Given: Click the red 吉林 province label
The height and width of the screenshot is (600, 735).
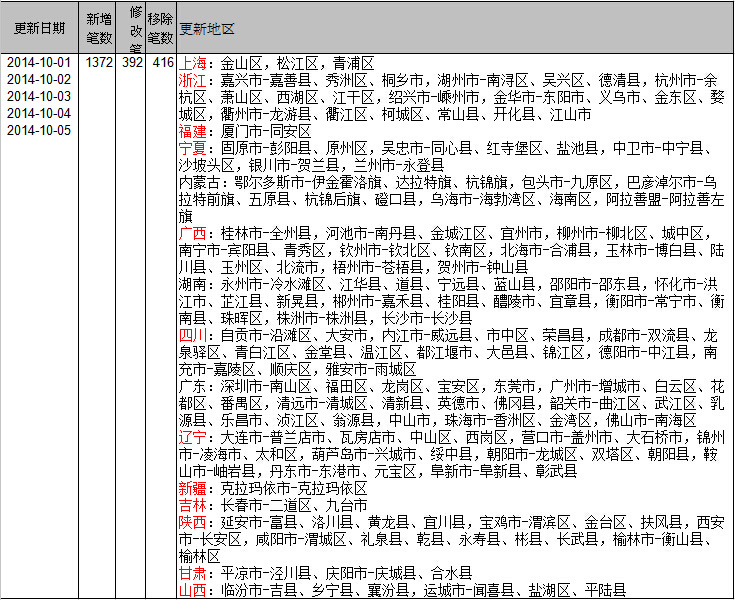Looking at the screenshot, I should pyautogui.click(x=192, y=505).
